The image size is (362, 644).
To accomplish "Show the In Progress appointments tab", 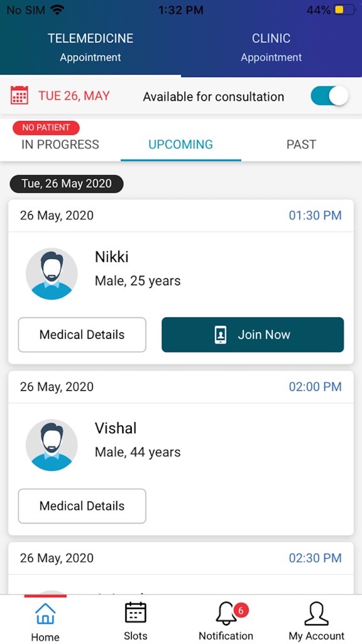I will click(60, 144).
